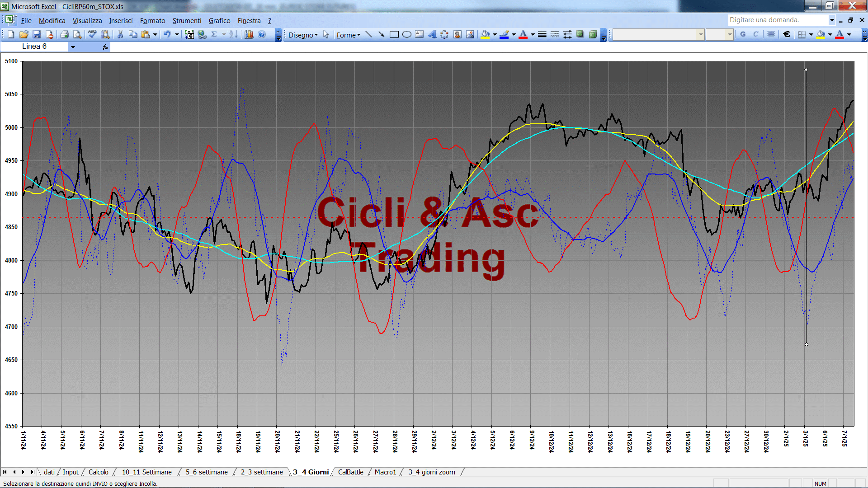Click the Euro conversion tool icon
This screenshot has height=488, width=868.
tap(189, 35)
